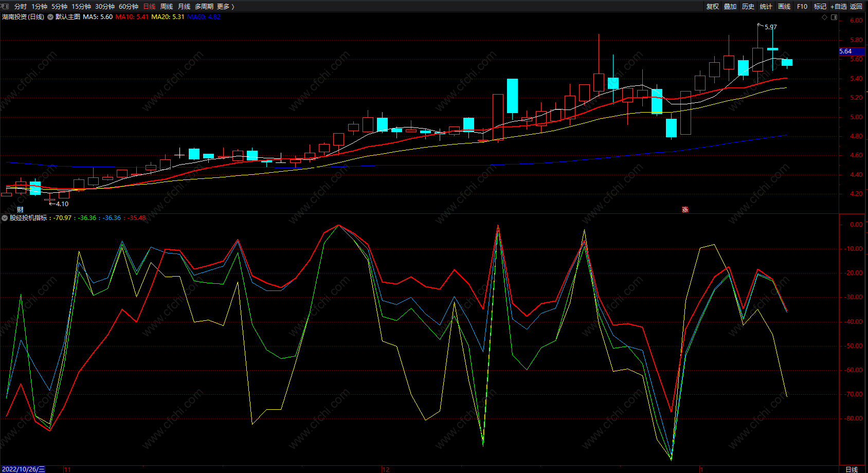Click the 2022/10/26 date label
Image resolution: width=868 pixels, height=473 pixels.
point(23,469)
